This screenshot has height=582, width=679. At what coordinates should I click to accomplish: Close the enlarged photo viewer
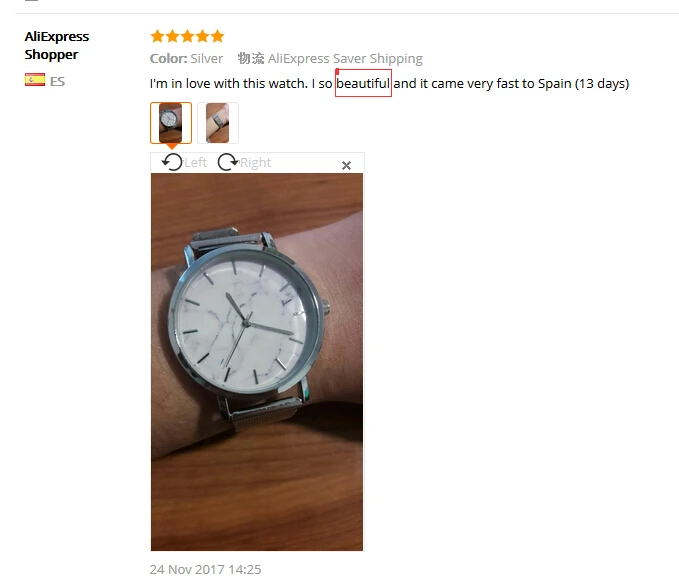pos(346,165)
